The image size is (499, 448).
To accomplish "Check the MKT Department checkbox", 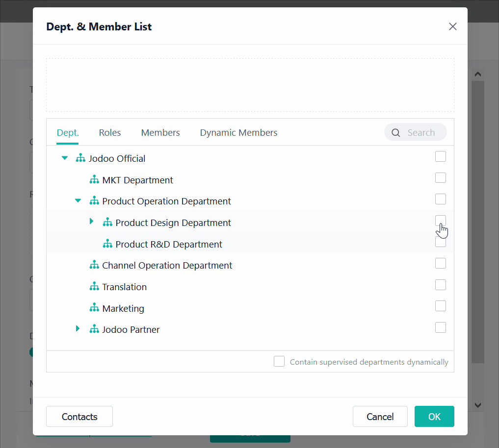I will pos(441,178).
